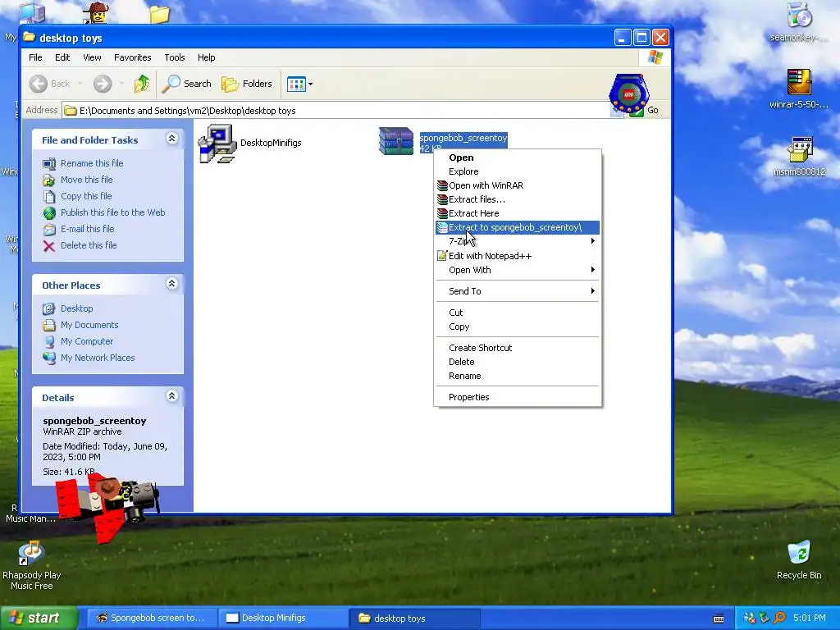Screen dimensions: 840x630
Task: Open the winrar-5-50 desktop icon
Action: [799, 89]
